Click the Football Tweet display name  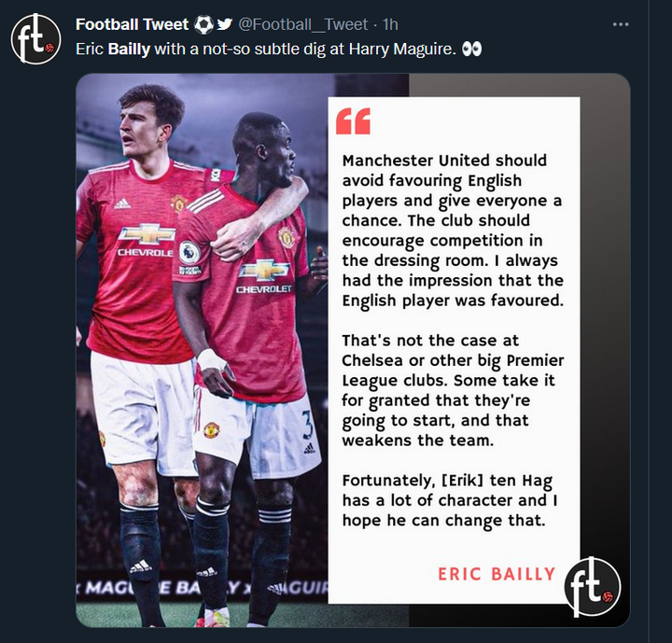(132, 24)
